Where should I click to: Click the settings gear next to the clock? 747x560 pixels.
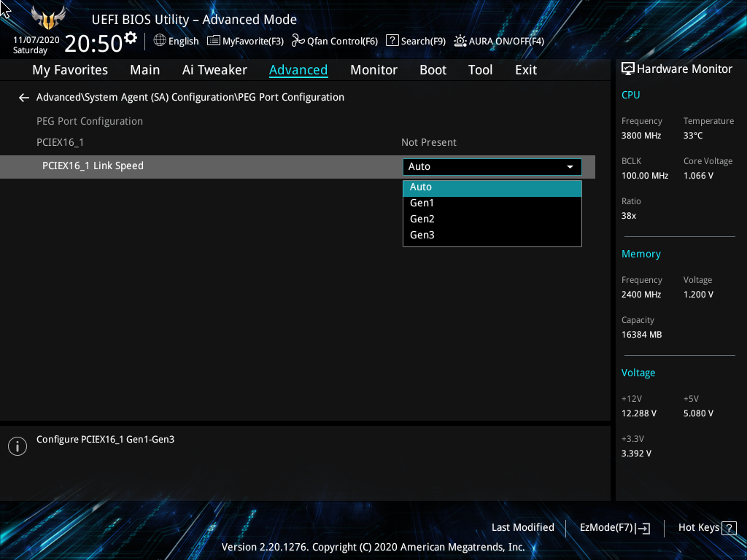click(131, 38)
